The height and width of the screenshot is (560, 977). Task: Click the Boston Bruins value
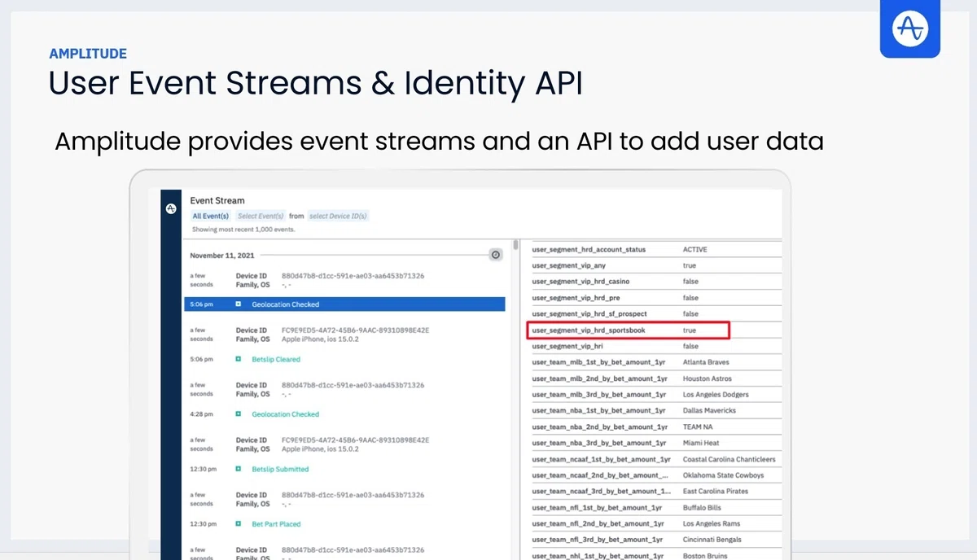click(x=705, y=555)
